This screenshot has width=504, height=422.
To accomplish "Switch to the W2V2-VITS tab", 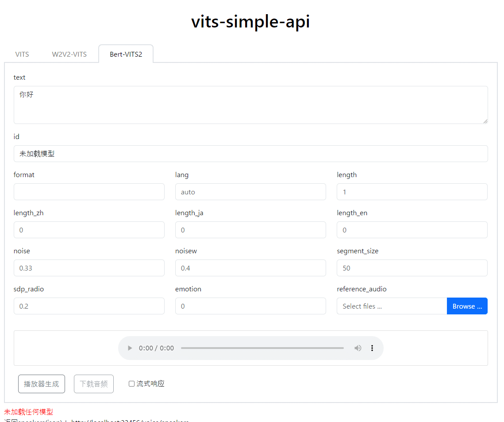I will point(69,54).
